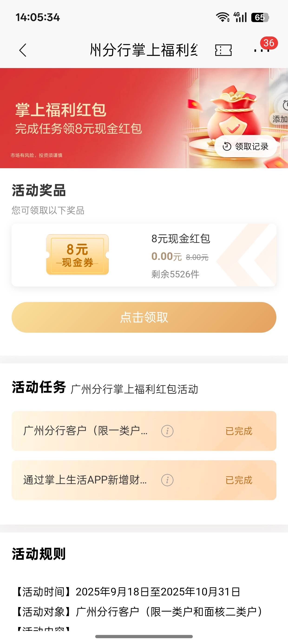288x644 pixels.
Task: Tap 已完成 status on 广州分行客户 task
Action: 239,431
